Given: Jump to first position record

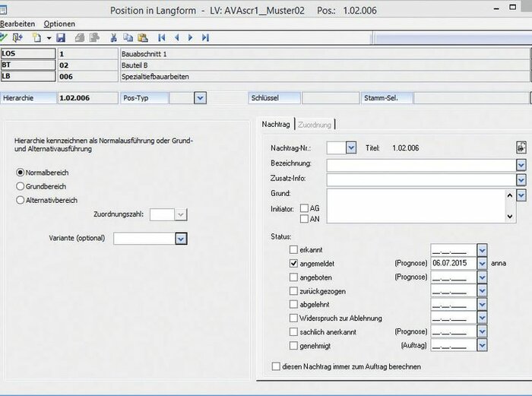Looking at the screenshot, I should click(x=162, y=38).
